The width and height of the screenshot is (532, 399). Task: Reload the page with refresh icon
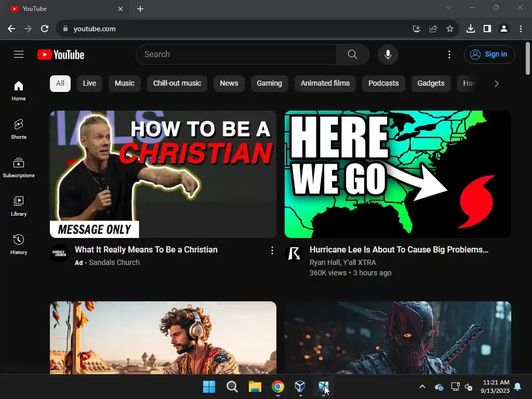[x=45, y=29]
